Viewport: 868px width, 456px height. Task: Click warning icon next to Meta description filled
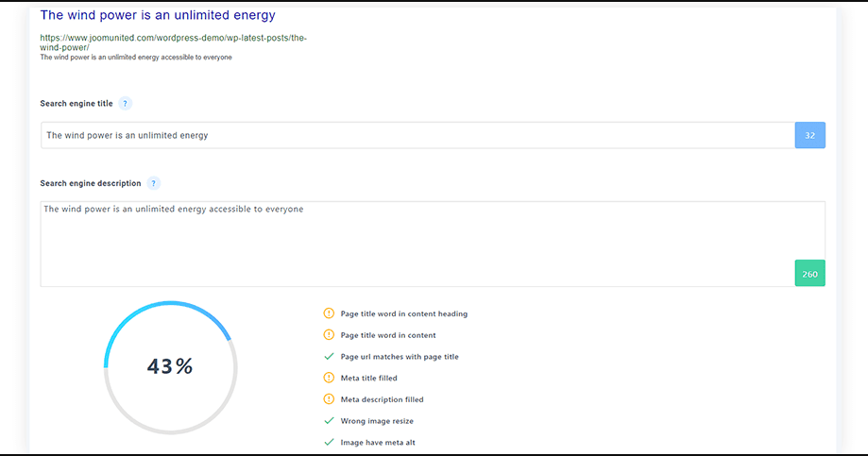tap(329, 399)
